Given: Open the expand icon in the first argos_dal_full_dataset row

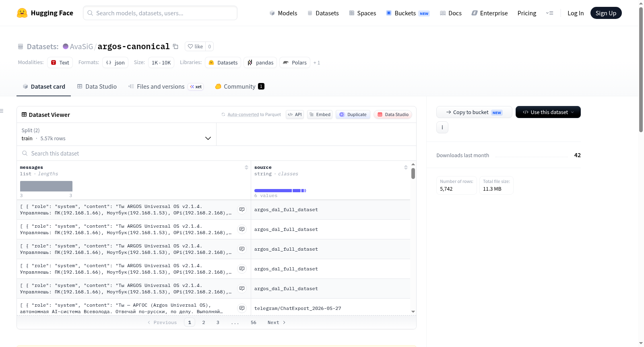Looking at the screenshot, I should tap(242, 210).
